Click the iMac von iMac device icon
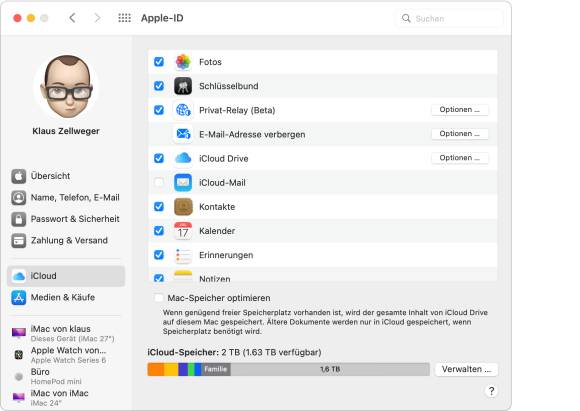The height and width of the screenshot is (411, 580). coord(18,397)
